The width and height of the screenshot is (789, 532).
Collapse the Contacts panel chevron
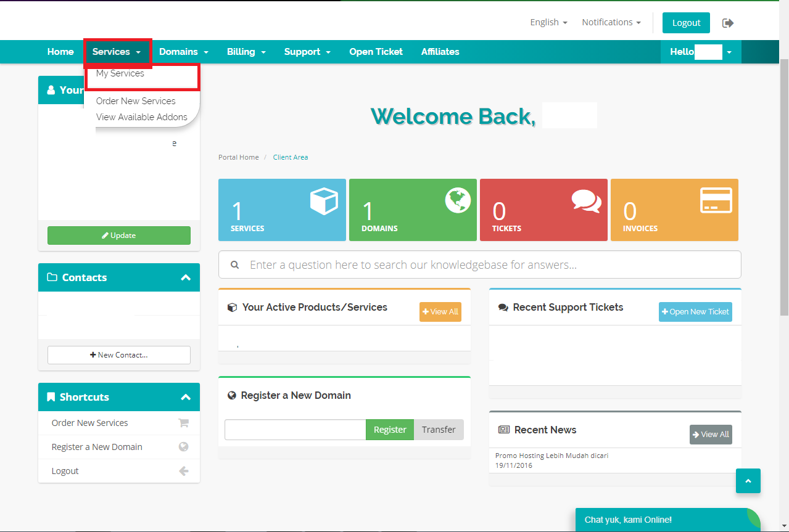pyautogui.click(x=186, y=277)
